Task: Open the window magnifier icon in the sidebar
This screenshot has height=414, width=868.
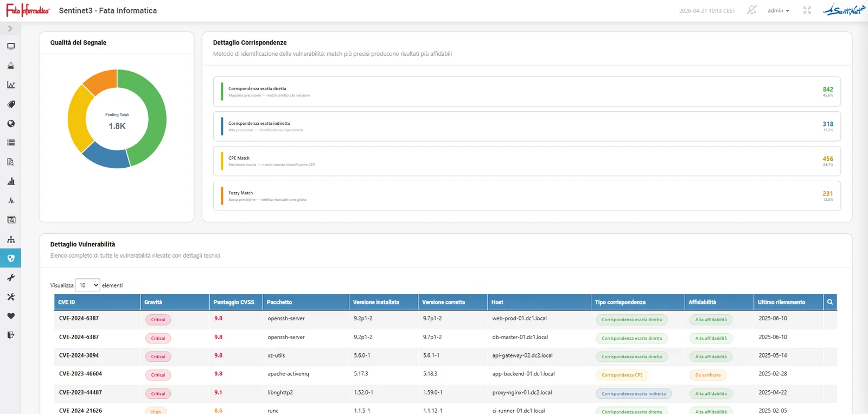Action: point(11,220)
